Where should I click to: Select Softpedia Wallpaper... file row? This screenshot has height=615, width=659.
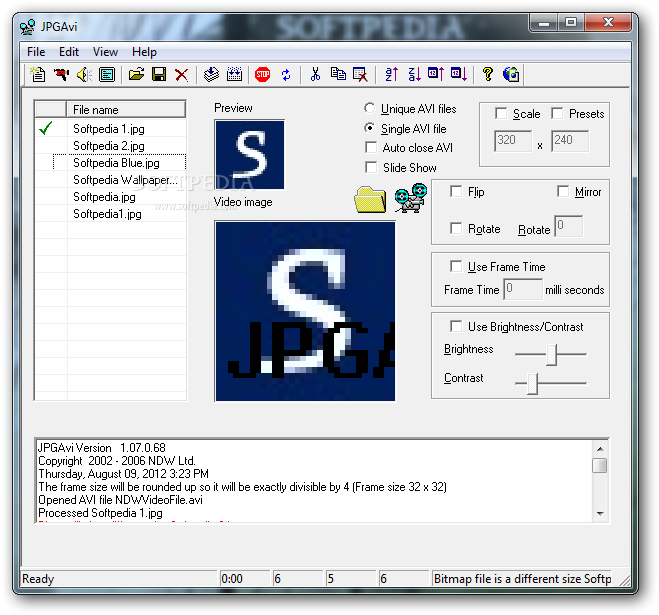(x=111, y=180)
